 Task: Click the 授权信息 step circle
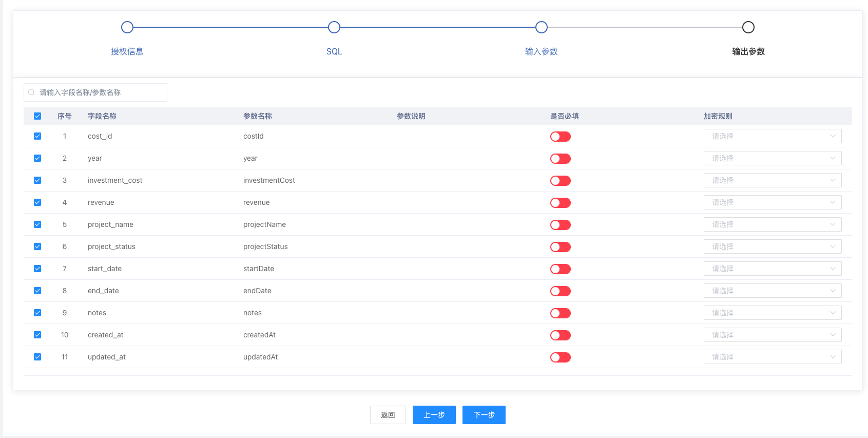point(127,27)
